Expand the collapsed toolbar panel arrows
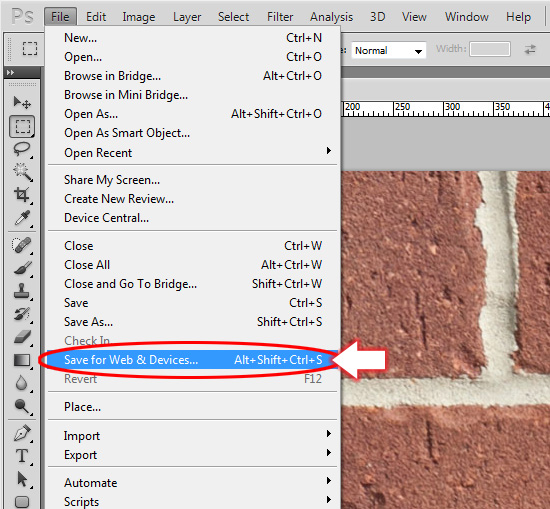 [11, 73]
